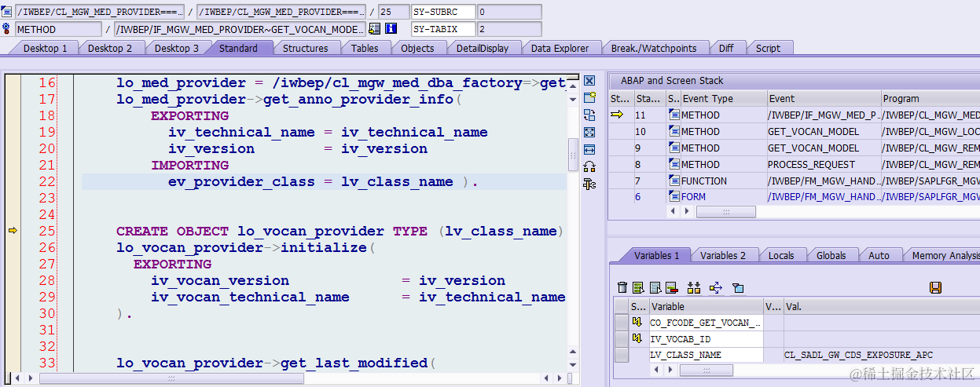The width and height of the screenshot is (980, 387).
Task: Select row selector for IV_VOCAB_ID variable
Action: tap(621, 338)
